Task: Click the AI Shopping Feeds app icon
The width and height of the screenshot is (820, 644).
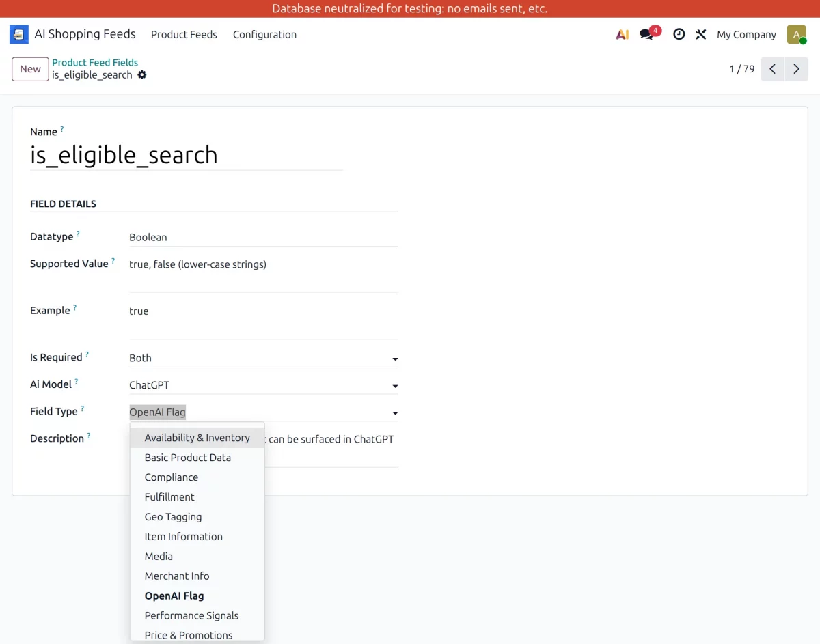Action: (x=19, y=34)
